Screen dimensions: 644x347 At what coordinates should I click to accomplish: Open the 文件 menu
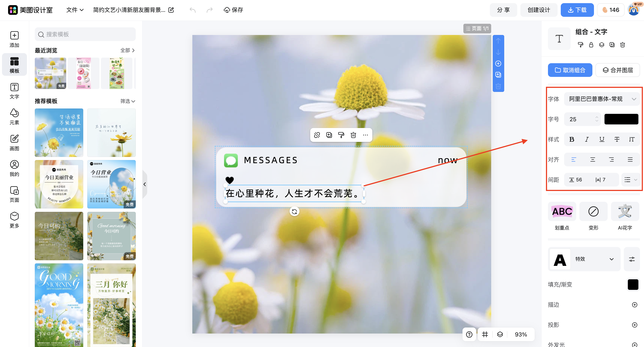coord(74,10)
